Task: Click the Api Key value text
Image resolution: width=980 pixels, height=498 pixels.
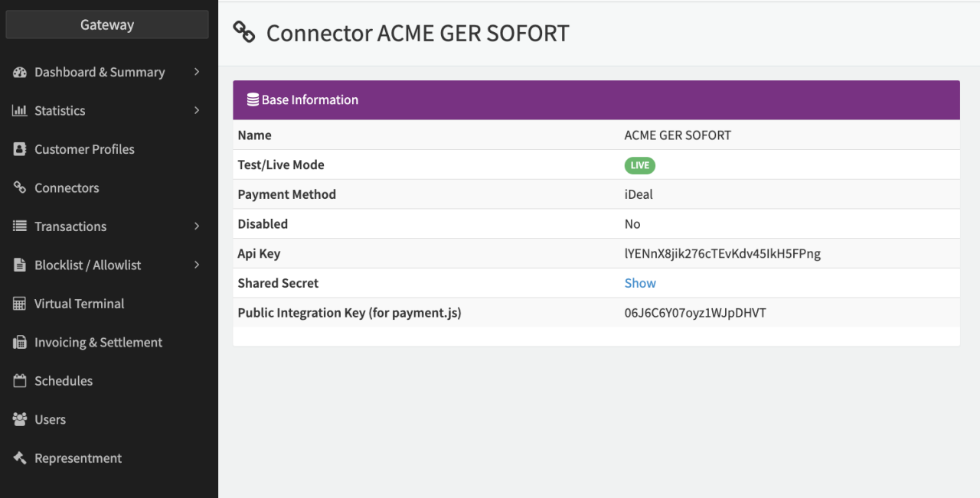Action: (722, 254)
